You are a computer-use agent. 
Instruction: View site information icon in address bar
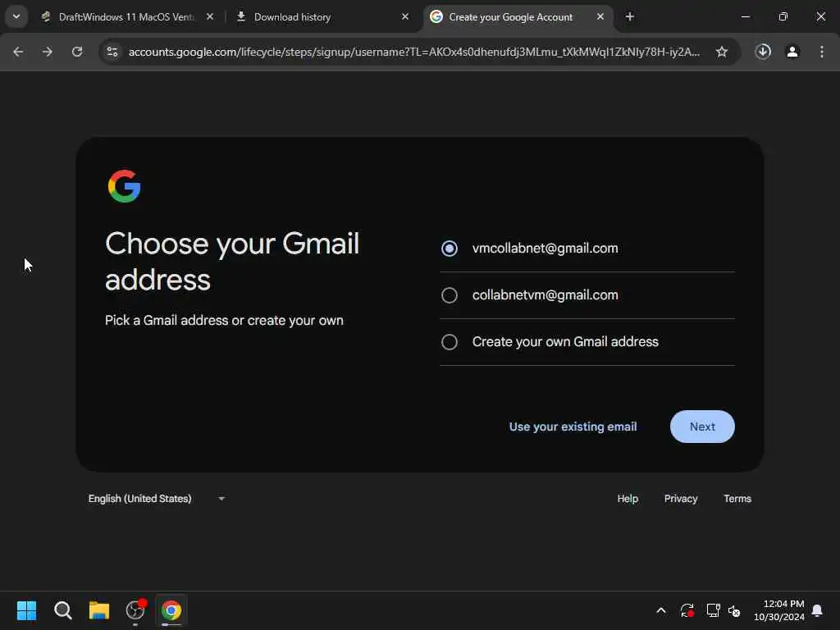(x=112, y=52)
